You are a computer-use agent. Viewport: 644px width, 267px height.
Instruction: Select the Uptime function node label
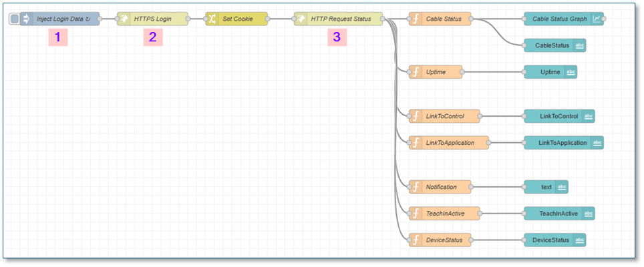[436, 72]
